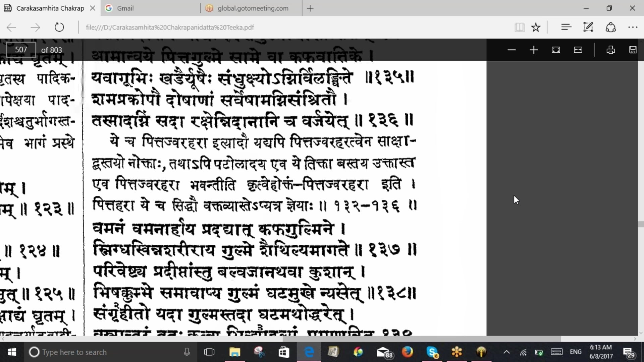644x362 pixels.
Task: Click the fit to width icon
Action: coord(578,50)
